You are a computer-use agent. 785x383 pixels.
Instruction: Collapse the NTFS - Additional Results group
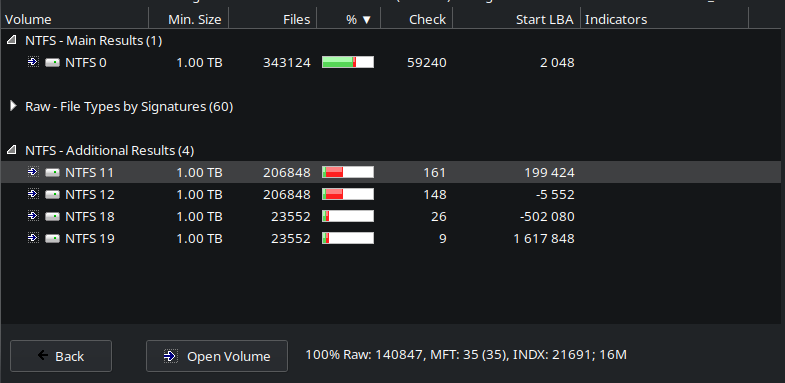coord(12,150)
